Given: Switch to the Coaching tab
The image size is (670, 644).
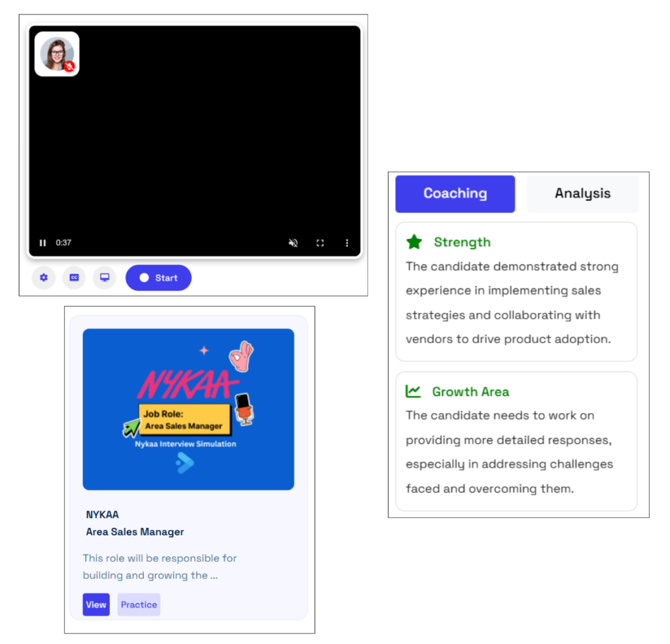Looking at the screenshot, I should (455, 194).
